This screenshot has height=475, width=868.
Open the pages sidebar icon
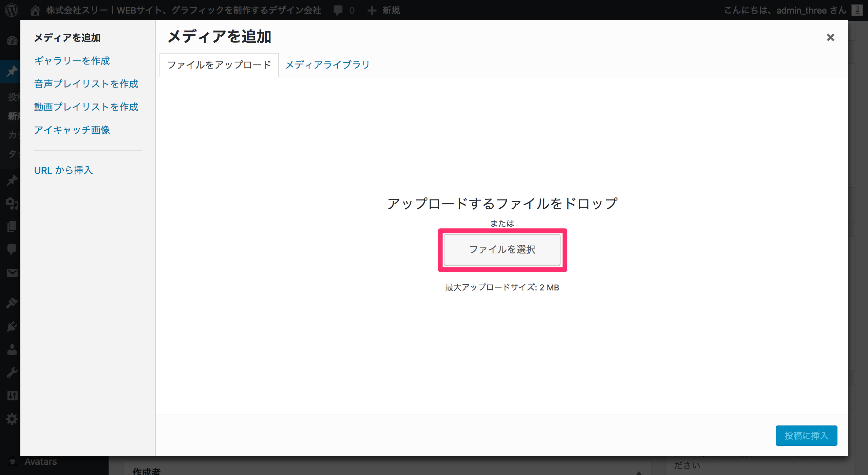pos(12,227)
